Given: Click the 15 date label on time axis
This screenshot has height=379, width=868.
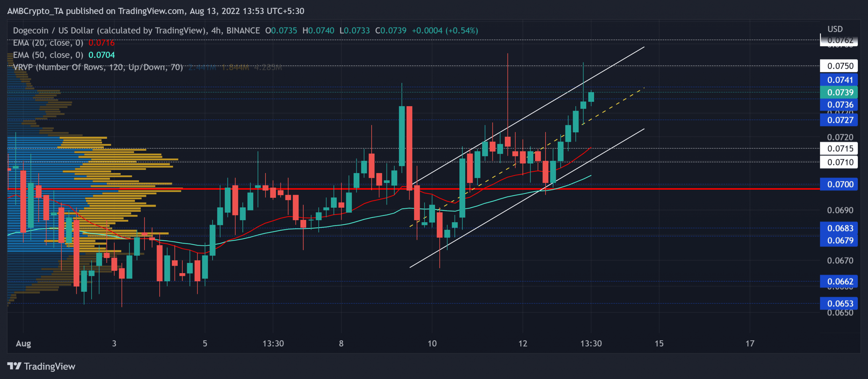Looking at the screenshot, I should (659, 343).
